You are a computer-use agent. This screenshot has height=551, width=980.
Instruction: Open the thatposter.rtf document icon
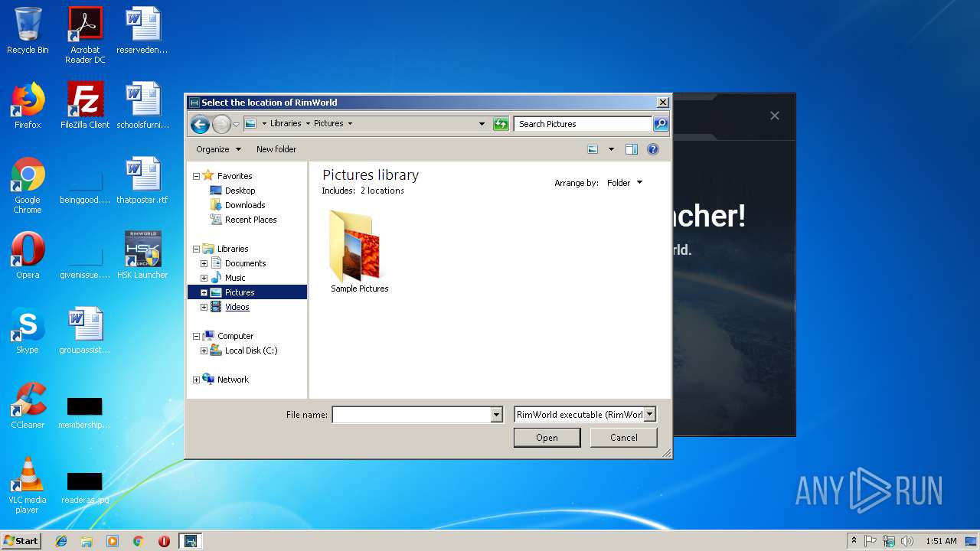tap(142, 181)
